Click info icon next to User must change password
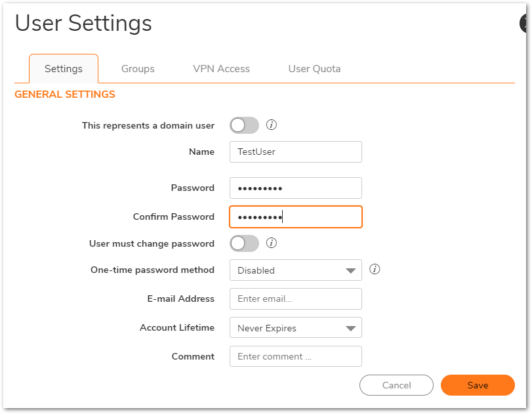532x414 pixels. click(x=272, y=243)
